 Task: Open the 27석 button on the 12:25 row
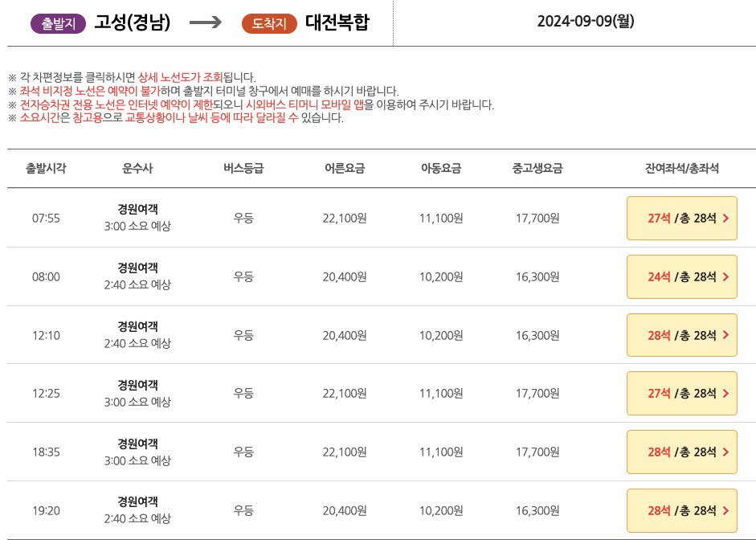click(x=681, y=393)
